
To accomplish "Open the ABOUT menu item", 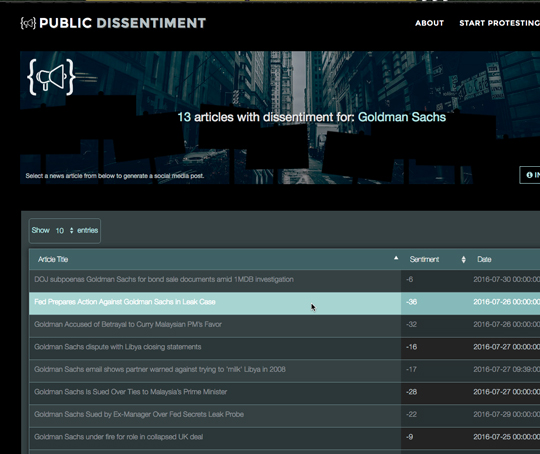I will pyautogui.click(x=429, y=23).
